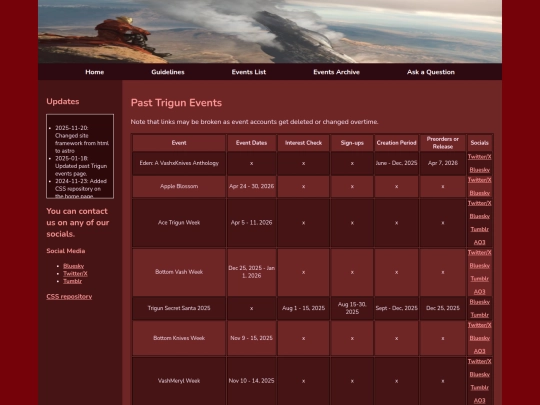This screenshot has height=405, width=540.
Task: Click the 'Apple Blossom' event cell
Action: (179, 186)
